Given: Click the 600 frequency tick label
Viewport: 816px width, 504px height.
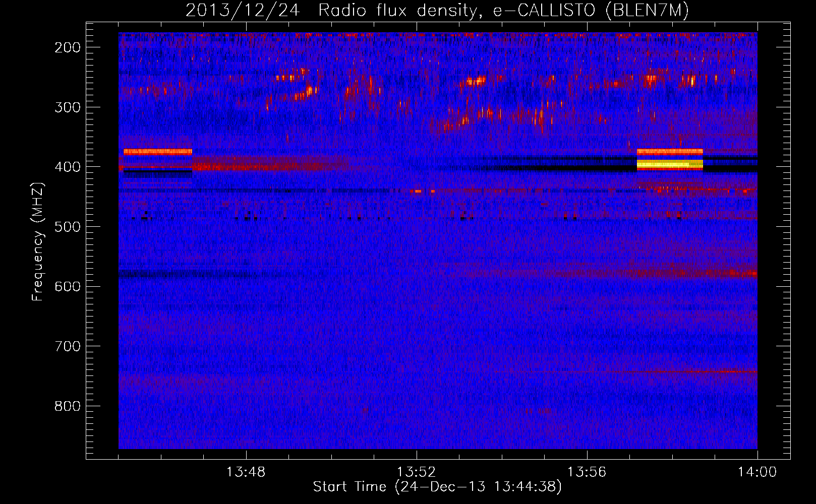Looking at the screenshot, I should click(x=68, y=286).
